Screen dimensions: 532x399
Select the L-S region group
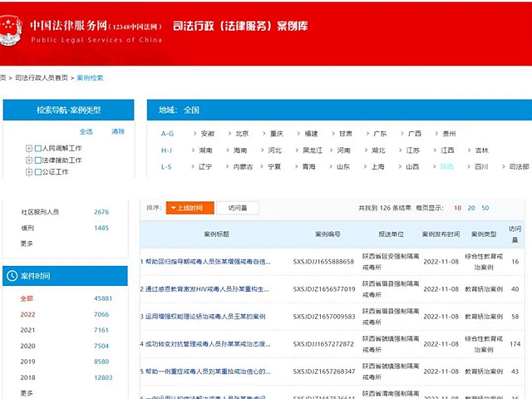point(166,166)
